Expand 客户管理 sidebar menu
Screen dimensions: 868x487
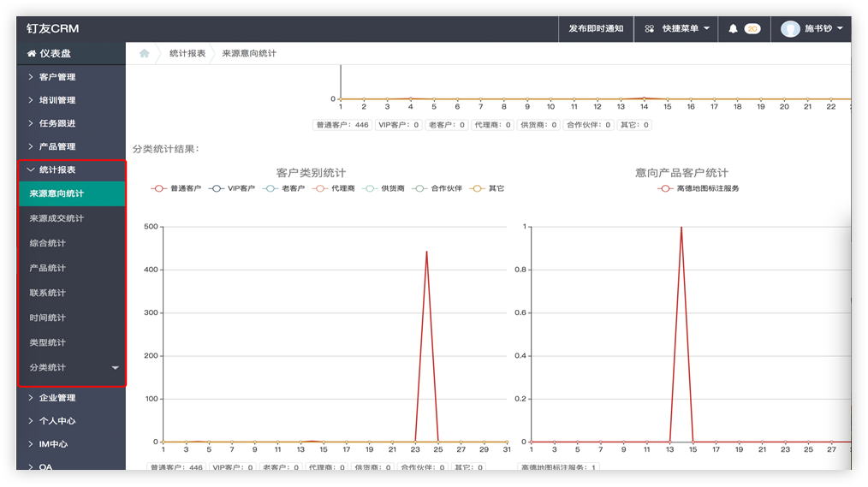[71, 77]
